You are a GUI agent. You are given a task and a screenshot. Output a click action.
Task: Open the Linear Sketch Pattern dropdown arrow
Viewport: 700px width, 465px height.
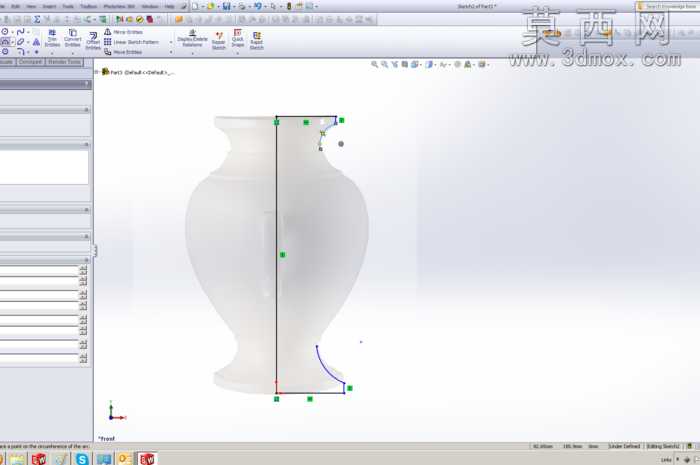(171, 42)
